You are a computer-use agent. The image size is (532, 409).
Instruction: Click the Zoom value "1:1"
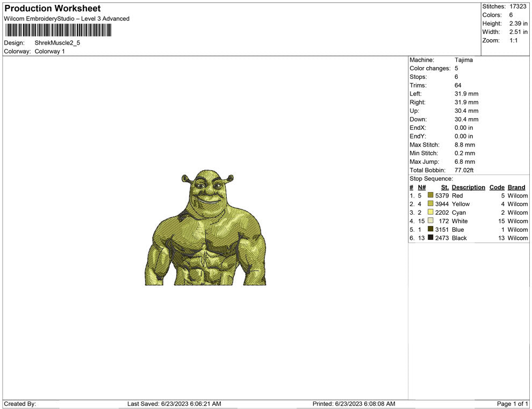513,40
